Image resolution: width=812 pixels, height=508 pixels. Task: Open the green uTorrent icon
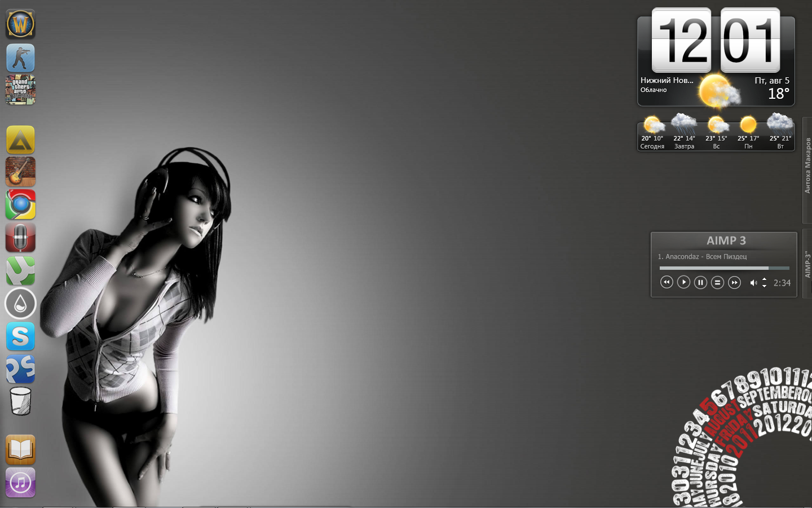tap(20, 270)
